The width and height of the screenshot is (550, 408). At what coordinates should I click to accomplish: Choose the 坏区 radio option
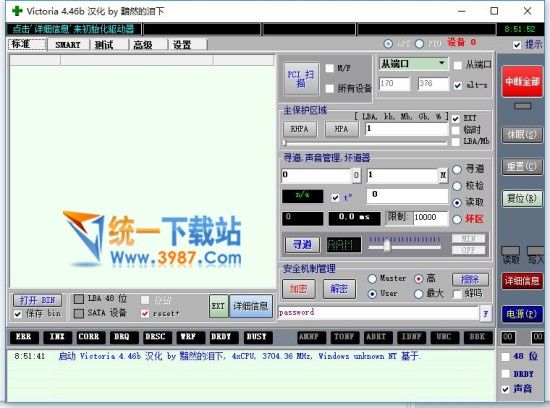click(x=457, y=220)
